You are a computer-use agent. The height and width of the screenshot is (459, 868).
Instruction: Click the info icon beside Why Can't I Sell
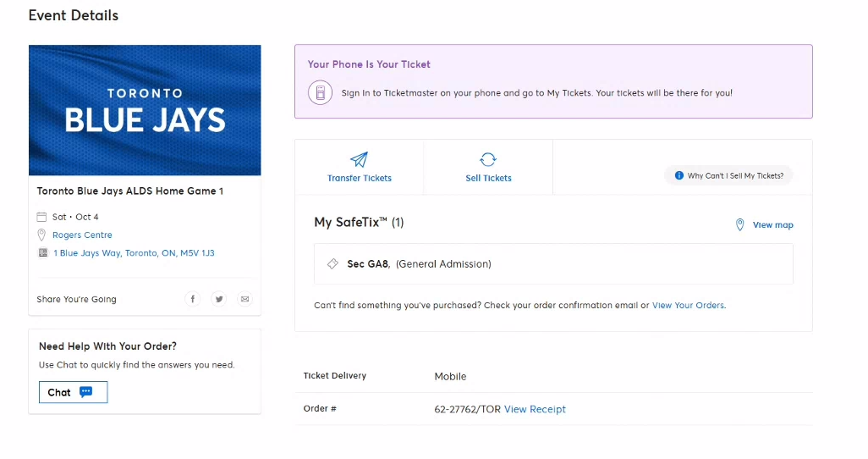678,176
